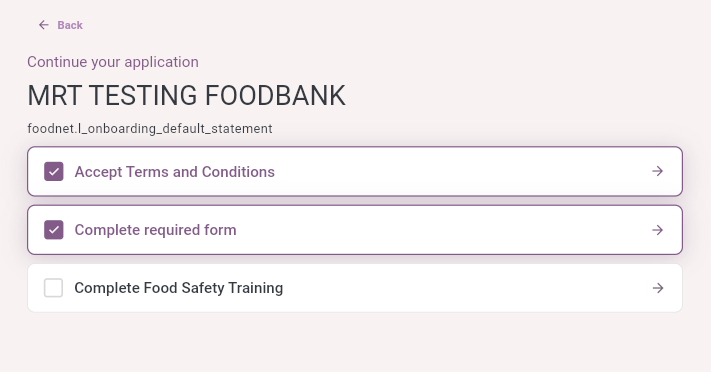Go back using the Back text link

(70, 25)
